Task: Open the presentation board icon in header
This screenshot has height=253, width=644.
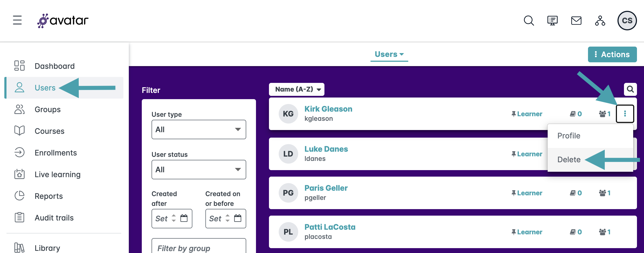Action: click(552, 21)
